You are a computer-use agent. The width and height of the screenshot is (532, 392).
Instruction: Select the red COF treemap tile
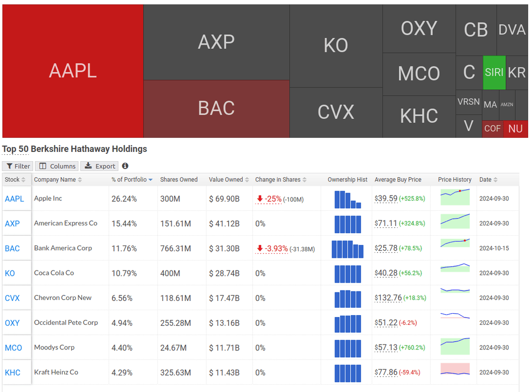click(x=493, y=129)
